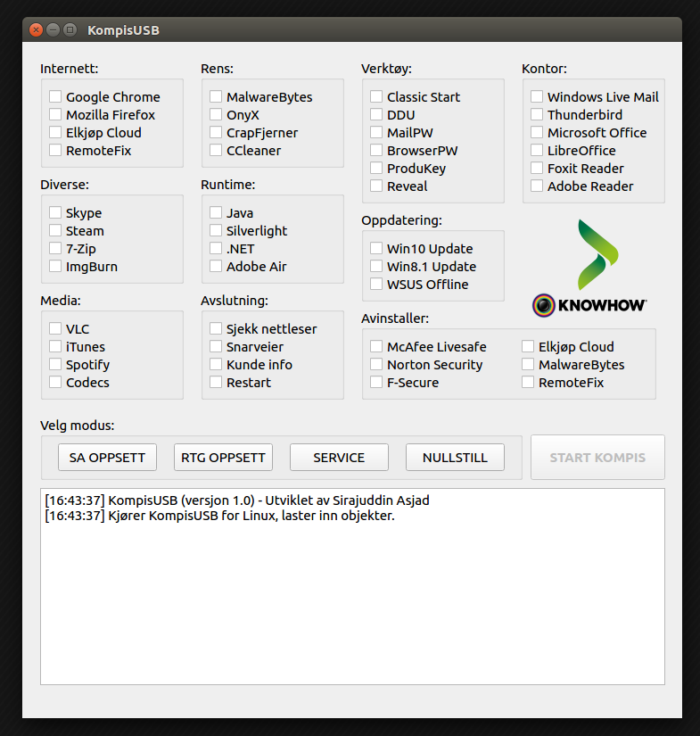Click the SA OPPSETT mode button
This screenshot has height=736, width=700.
coord(107,457)
